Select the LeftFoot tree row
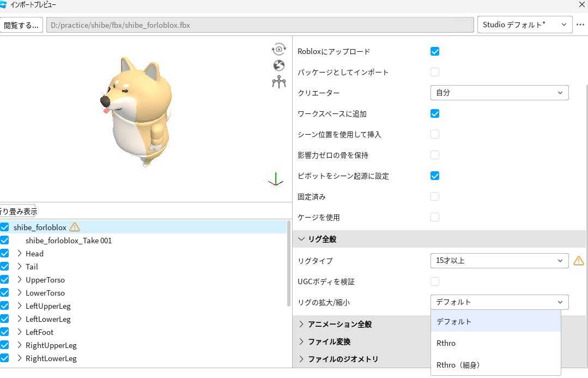 143,332
